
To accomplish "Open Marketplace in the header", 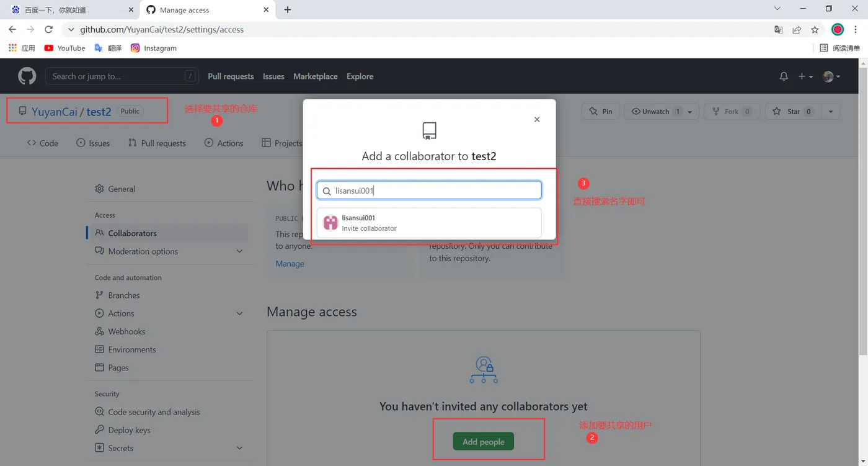I will (316, 76).
